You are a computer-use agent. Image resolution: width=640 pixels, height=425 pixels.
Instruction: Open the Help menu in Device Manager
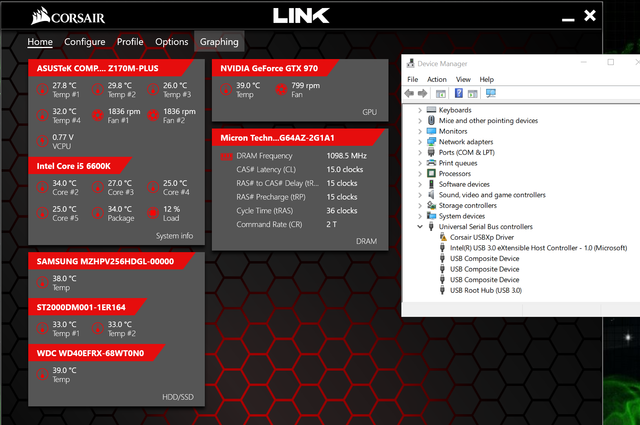tap(487, 79)
